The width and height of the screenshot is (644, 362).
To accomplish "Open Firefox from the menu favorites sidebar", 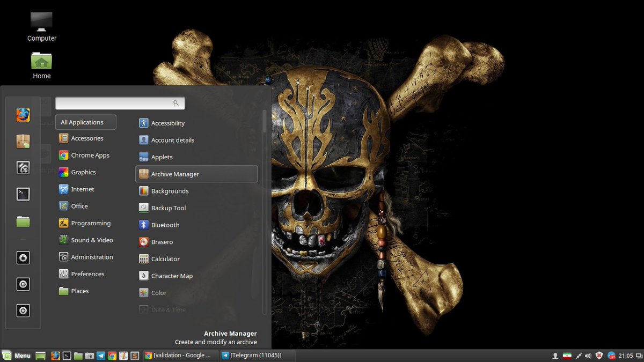I will click(x=23, y=115).
